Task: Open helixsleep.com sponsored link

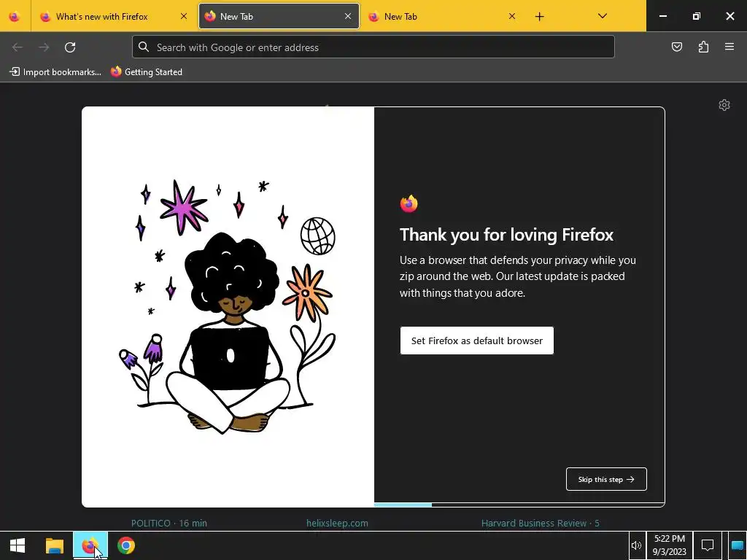Action: [x=337, y=523]
